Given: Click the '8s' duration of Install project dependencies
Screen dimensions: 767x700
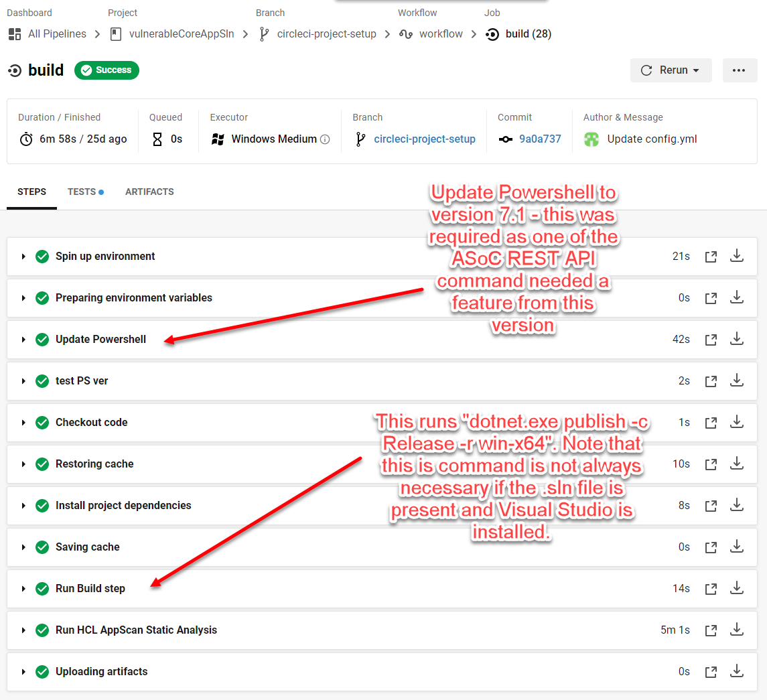Looking at the screenshot, I should (684, 505).
